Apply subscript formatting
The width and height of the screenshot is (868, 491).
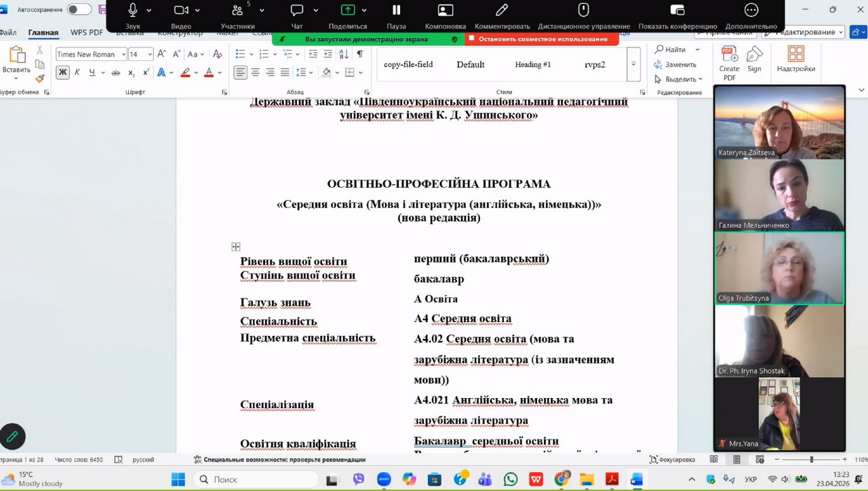(x=132, y=73)
